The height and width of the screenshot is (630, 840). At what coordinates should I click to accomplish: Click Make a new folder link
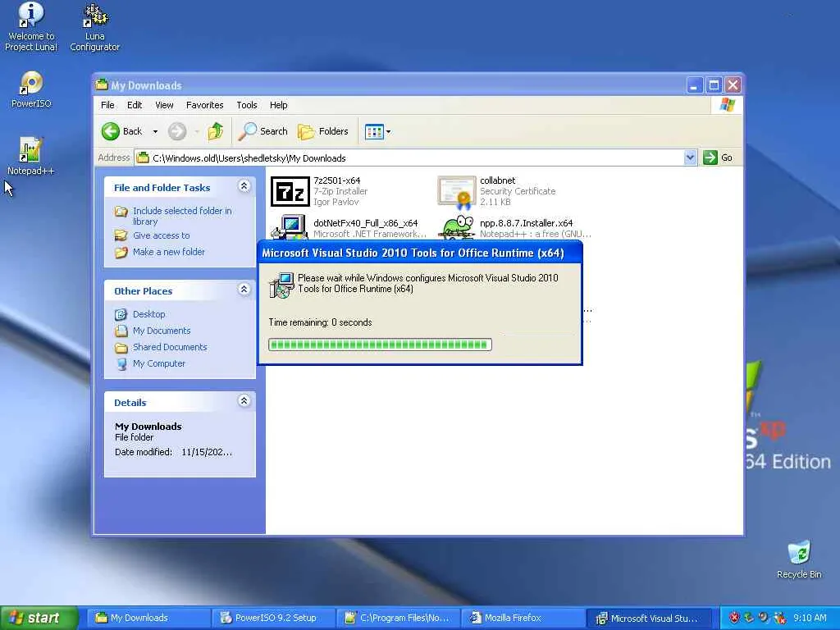pyautogui.click(x=169, y=252)
